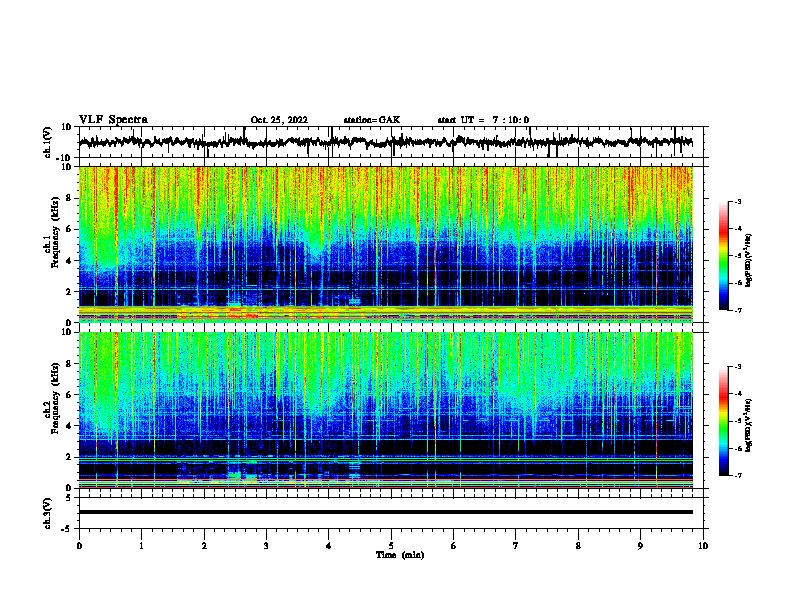Click the ch.2 colorbar log(PSD) label
This screenshot has width=792, height=612.
click(748, 425)
